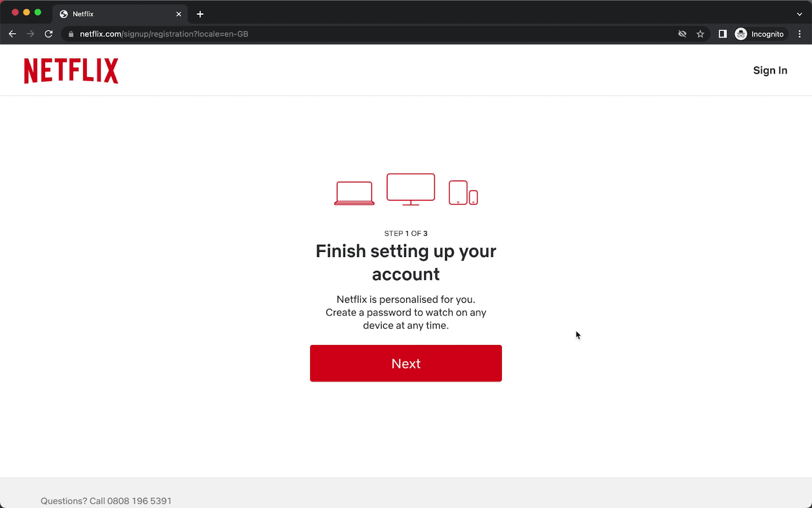Viewport: 812px width, 508px height.
Task: Click the TV monitor illustration
Action: pos(411,189)
